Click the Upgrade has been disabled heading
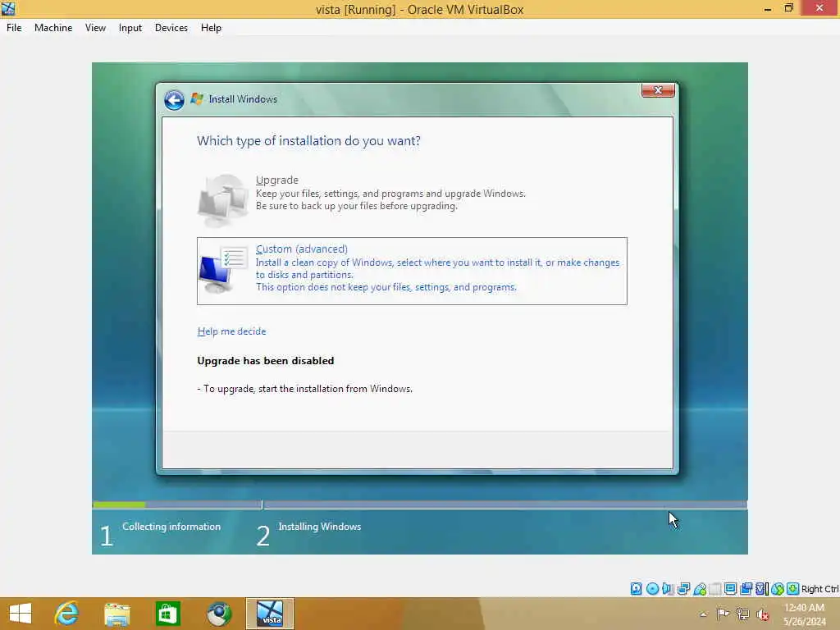The image size is (840, 630). pyautogui.click(x=265, y=361)
